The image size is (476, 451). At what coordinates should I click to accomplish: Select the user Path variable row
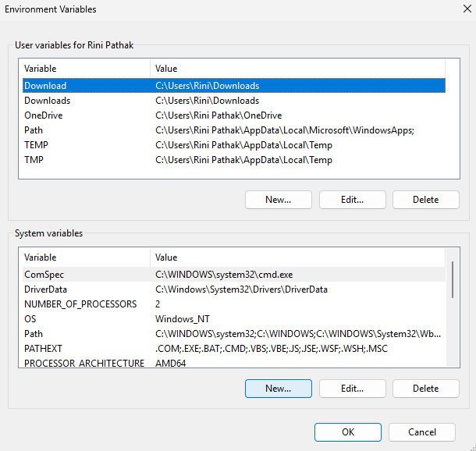point(34,130)
